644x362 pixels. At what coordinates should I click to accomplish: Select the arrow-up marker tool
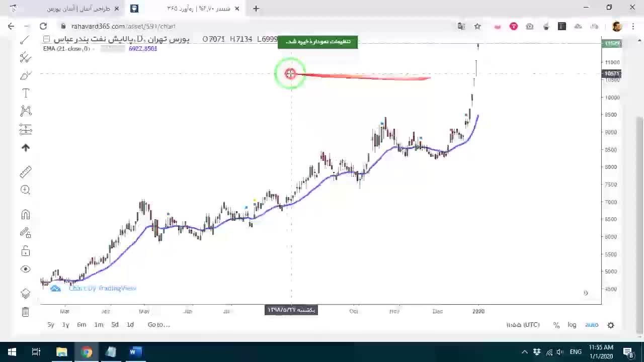click(x=26, y=147)
